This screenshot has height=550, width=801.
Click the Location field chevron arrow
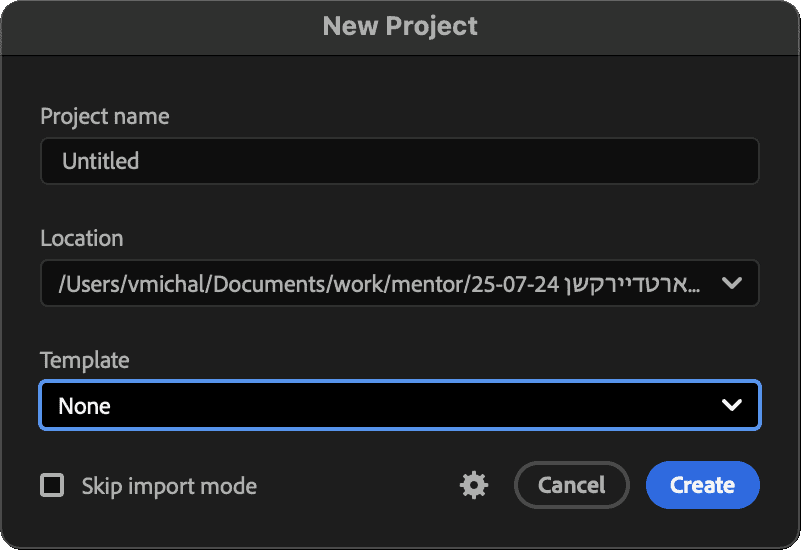pyautogui.click(x=732, y=283)
